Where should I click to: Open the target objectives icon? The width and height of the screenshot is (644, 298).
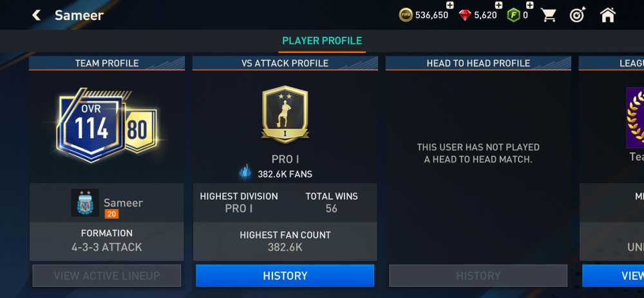click(578, 15)
